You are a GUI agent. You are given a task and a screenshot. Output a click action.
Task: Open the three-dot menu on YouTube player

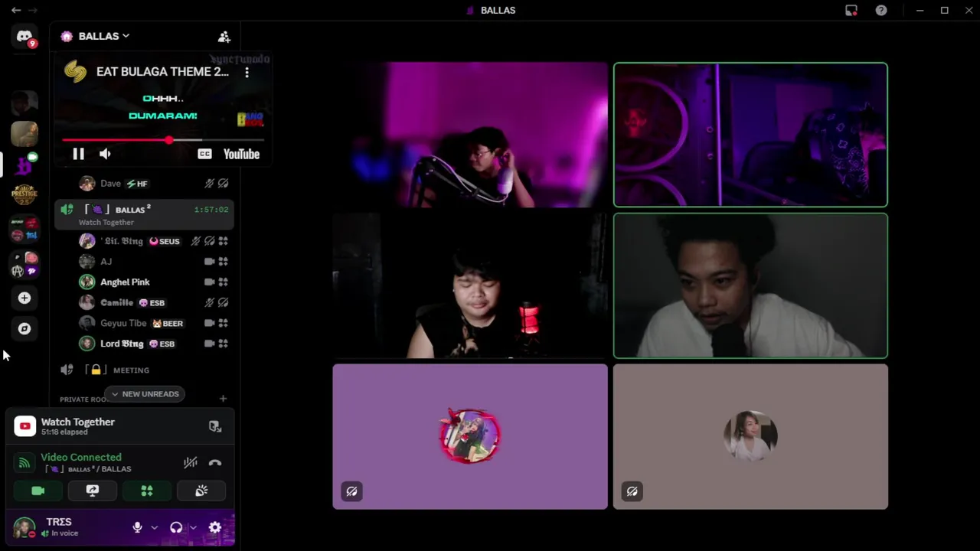pyautogui.click(x=247, y=72)
